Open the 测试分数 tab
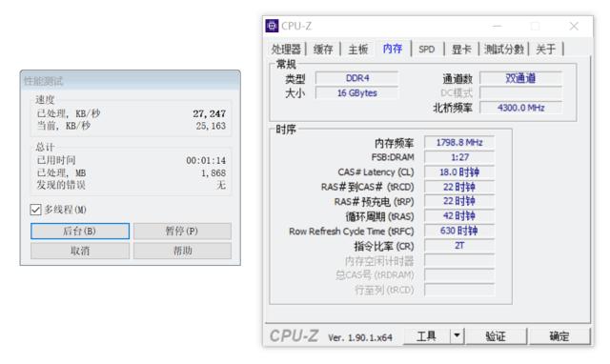610x364 pixels. (504, 49)
